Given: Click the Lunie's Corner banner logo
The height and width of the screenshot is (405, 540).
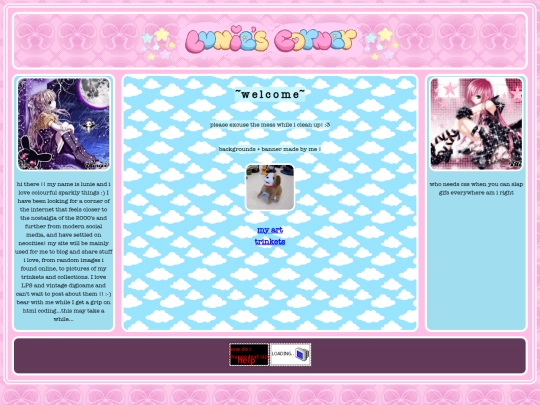Looking at the screenshot, I should (270, 41).
